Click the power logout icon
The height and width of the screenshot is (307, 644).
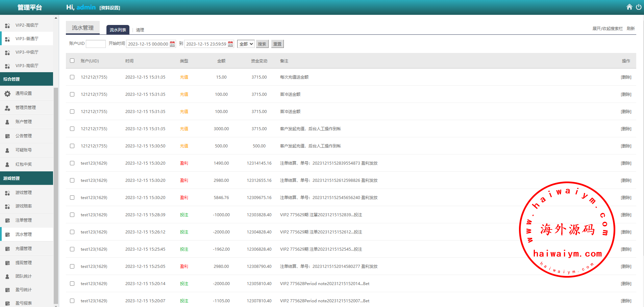pos(638,7)
